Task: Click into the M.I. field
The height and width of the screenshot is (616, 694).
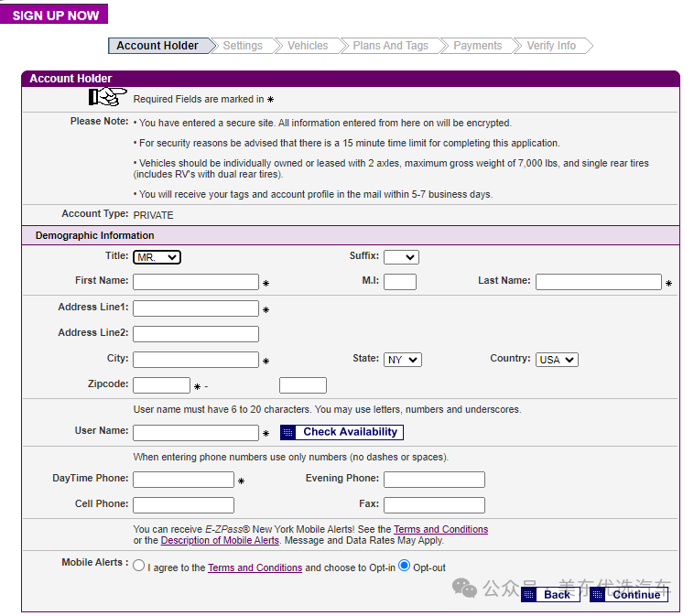Action: 400,282
